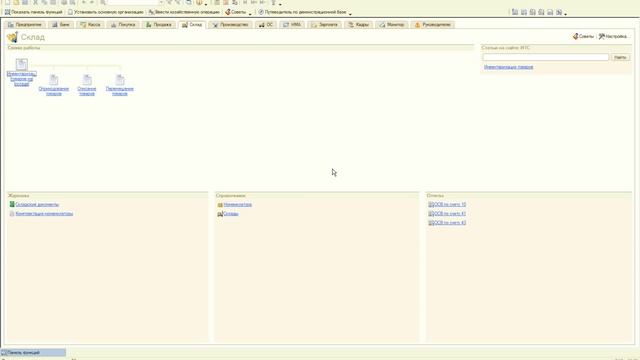Open the Предприятие tab
The width and height of the screenshot is (640, 360).
[24, 25]
